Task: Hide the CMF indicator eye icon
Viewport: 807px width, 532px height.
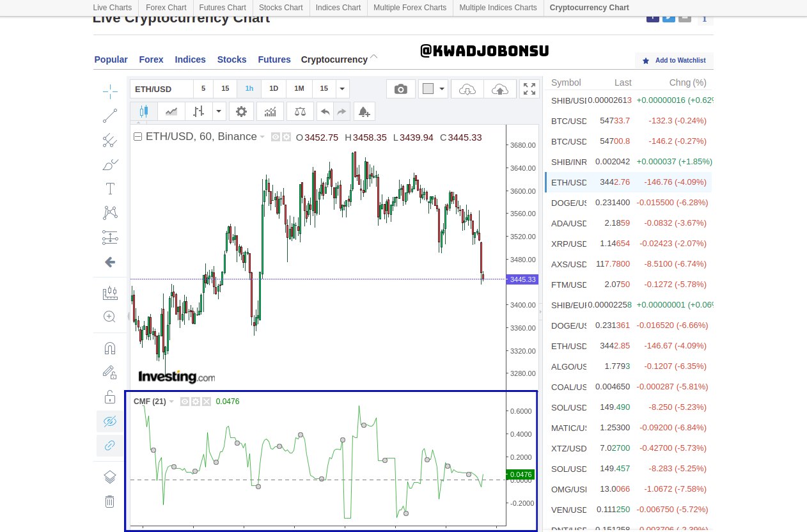Action: tap(185, 402)
